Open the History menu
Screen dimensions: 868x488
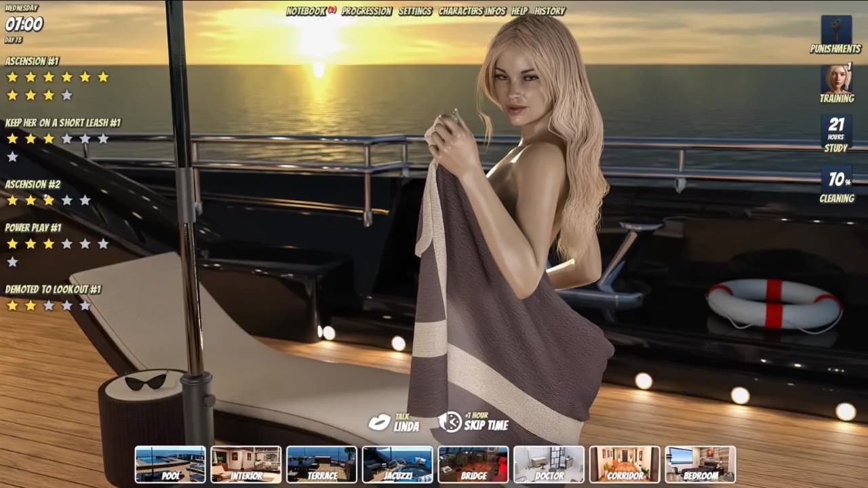pyautogui.click(x=550, y=11)
